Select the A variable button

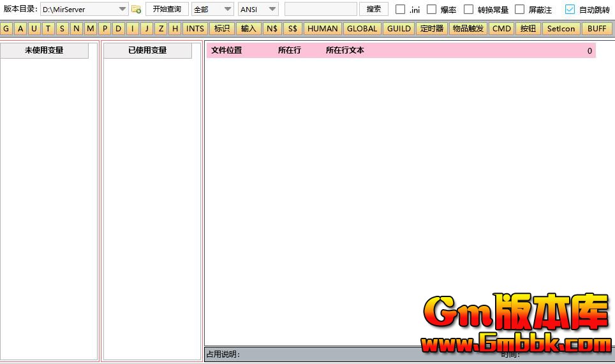[x=20, y=29]
